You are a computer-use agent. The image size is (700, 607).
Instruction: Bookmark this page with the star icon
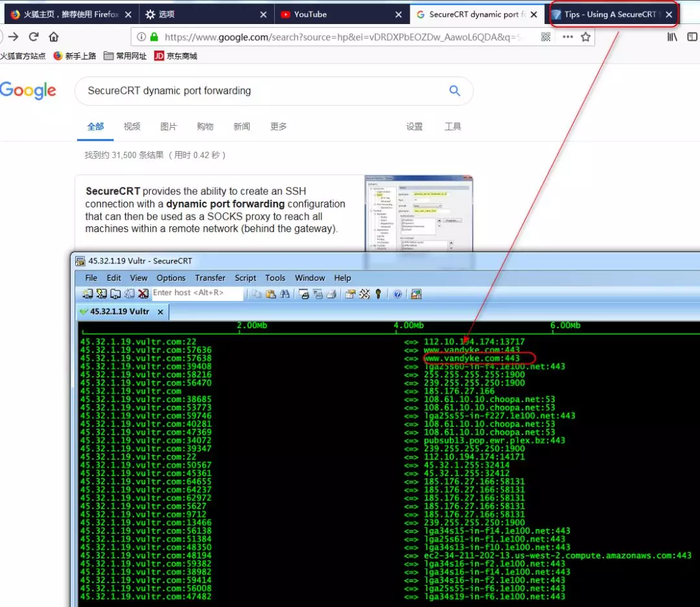tap(586, 36)
